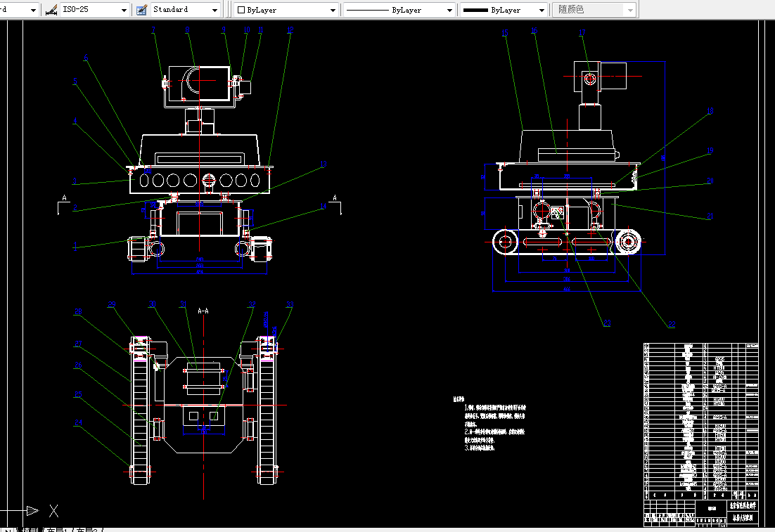The image size is (775, 532).
Task: Select part balloon number 14
Action: (x=324, y=206)
